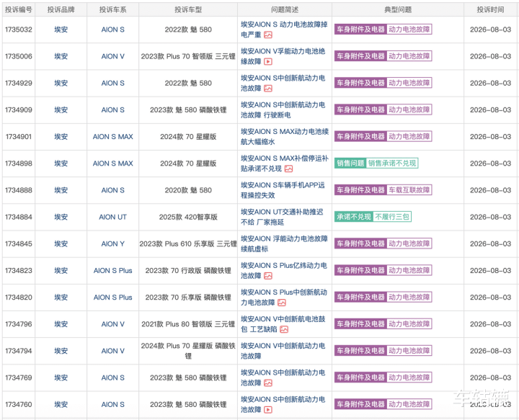Click 不履行三包 tag
This screenshot has height=420, width=519.
tap(392, 217)
